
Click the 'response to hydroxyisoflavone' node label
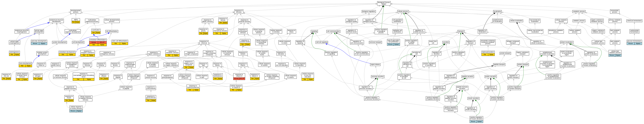(193, 87)
